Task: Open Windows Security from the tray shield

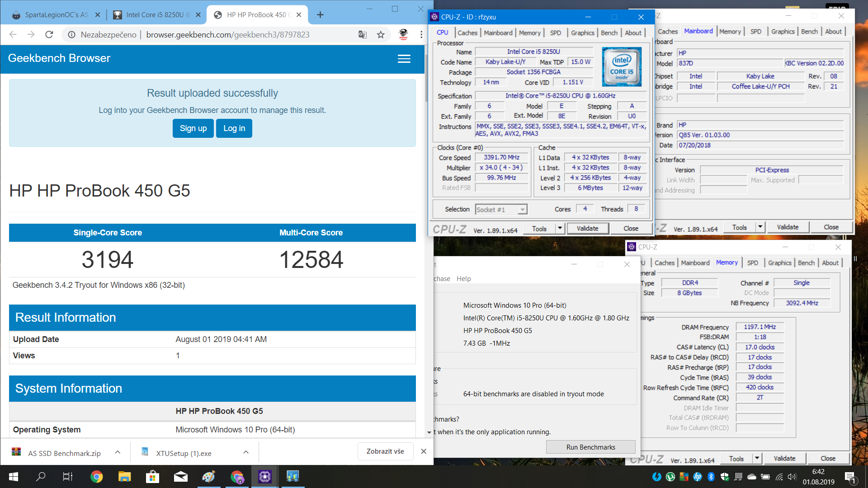Action: click(725, 476)
